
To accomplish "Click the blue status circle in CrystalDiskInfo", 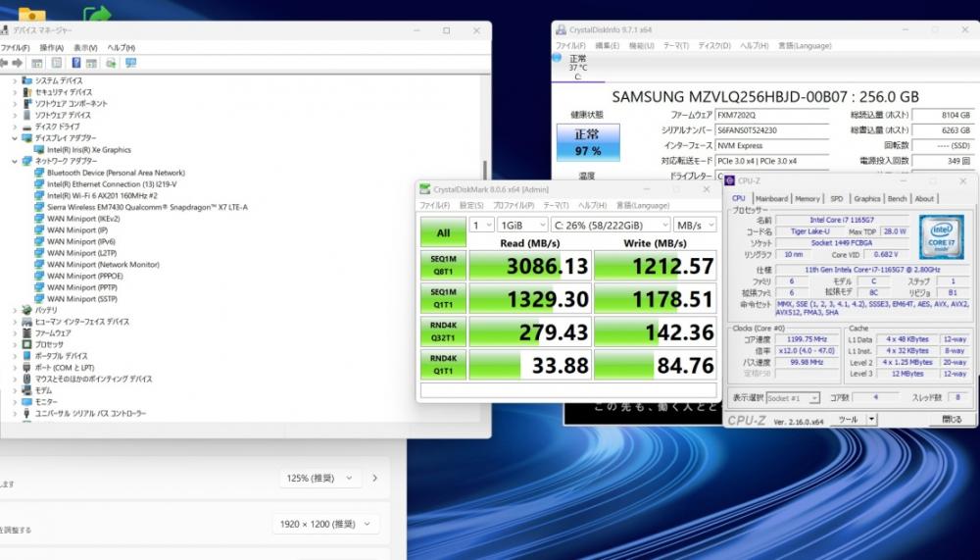I will click(557, 58).
